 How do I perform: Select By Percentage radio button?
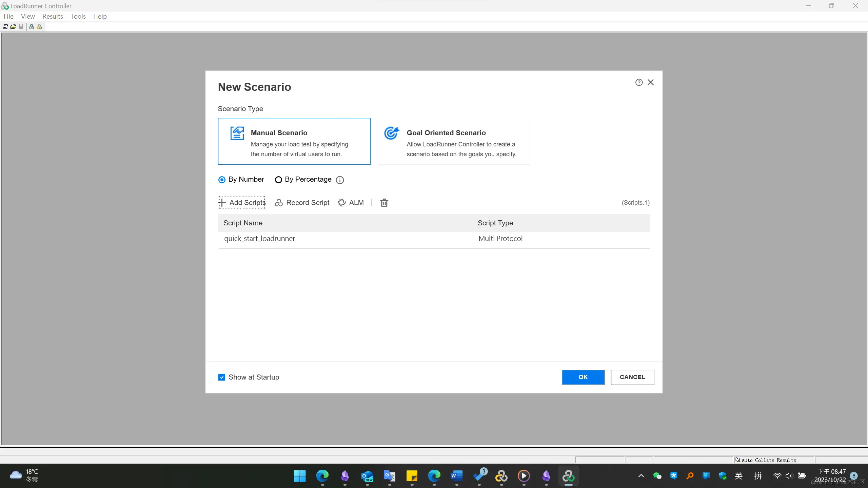click(x=278, y=180)
